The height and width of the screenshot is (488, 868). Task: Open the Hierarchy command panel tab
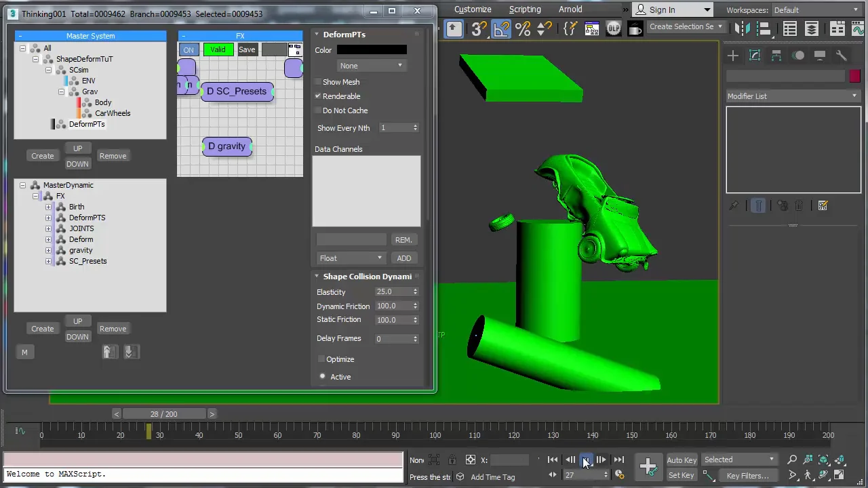pos(776,56)
